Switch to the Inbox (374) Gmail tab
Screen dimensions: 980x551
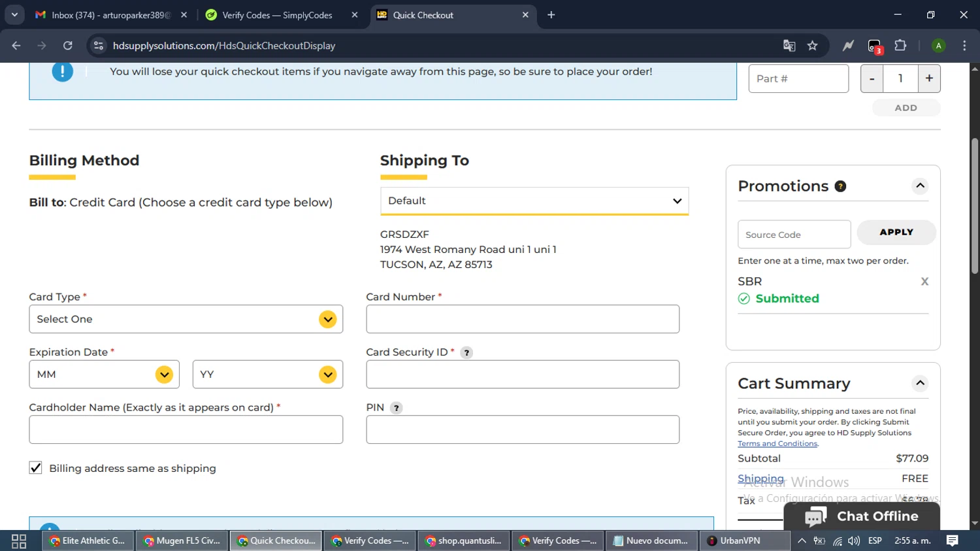(111, 15)
